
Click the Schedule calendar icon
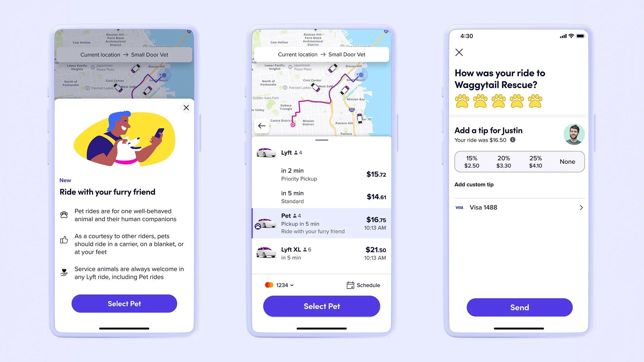coord(349,285)
